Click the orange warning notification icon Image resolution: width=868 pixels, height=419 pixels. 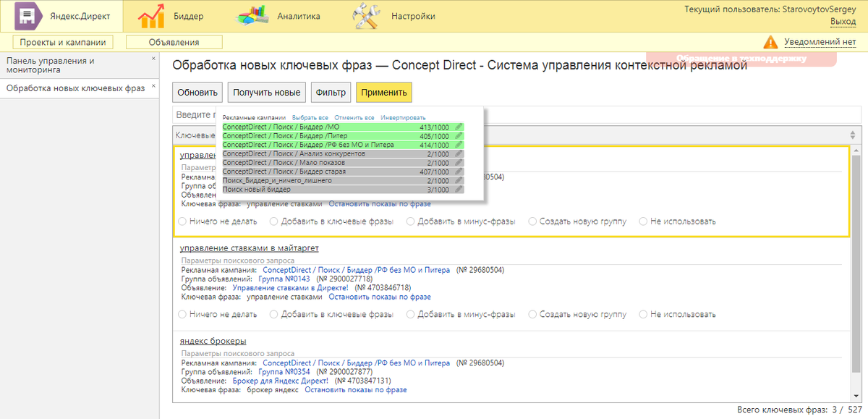pyautogui.click(x=771, y=42)
